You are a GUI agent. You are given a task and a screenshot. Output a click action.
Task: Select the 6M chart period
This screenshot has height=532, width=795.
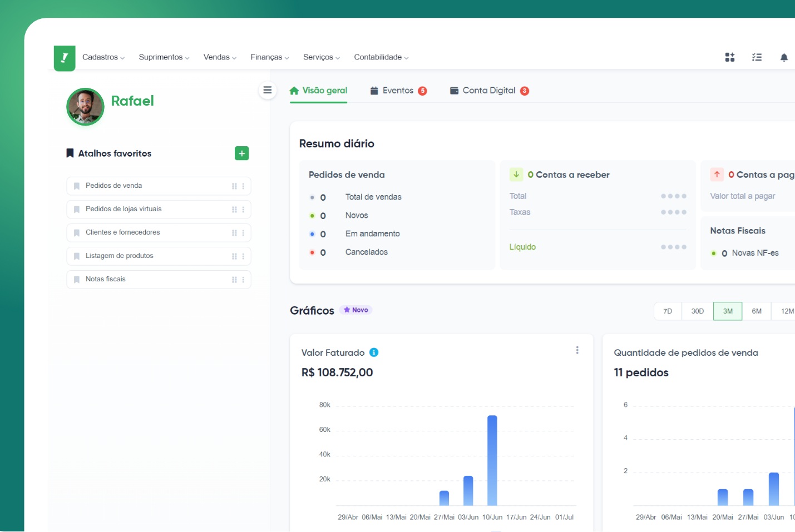pyautogui.click(x=757, y=311)
